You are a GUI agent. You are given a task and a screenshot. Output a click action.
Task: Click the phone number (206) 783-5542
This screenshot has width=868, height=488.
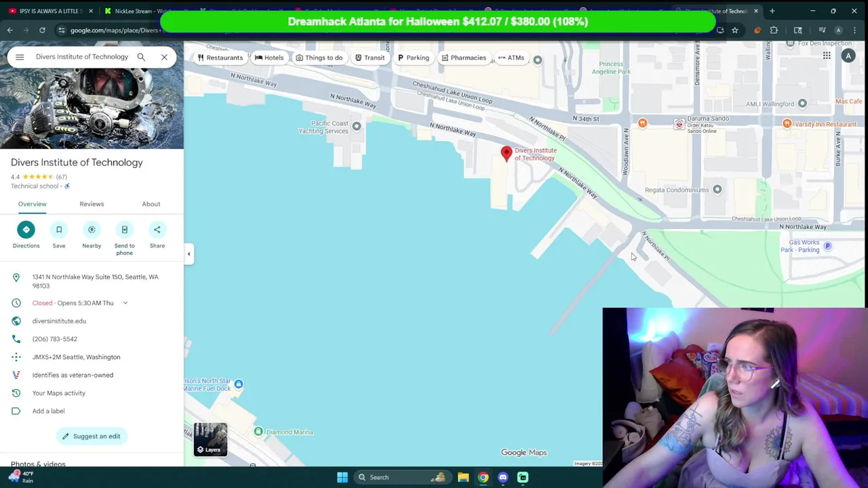pos(54,339)
